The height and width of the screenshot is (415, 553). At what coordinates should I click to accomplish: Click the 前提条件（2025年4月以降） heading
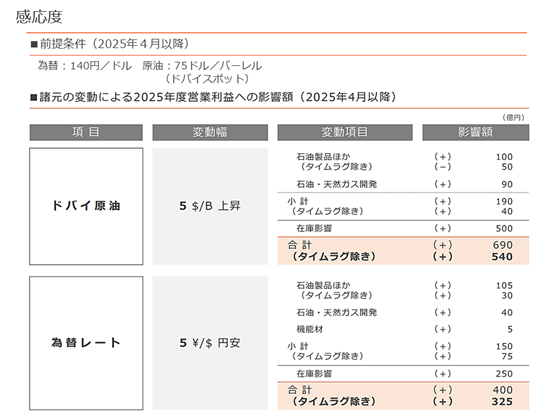[110, 44]
